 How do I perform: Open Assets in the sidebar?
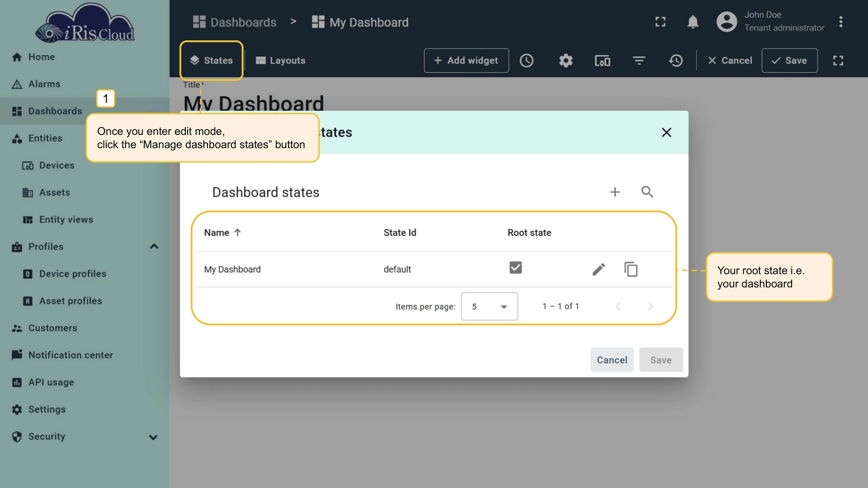[85, 192]
